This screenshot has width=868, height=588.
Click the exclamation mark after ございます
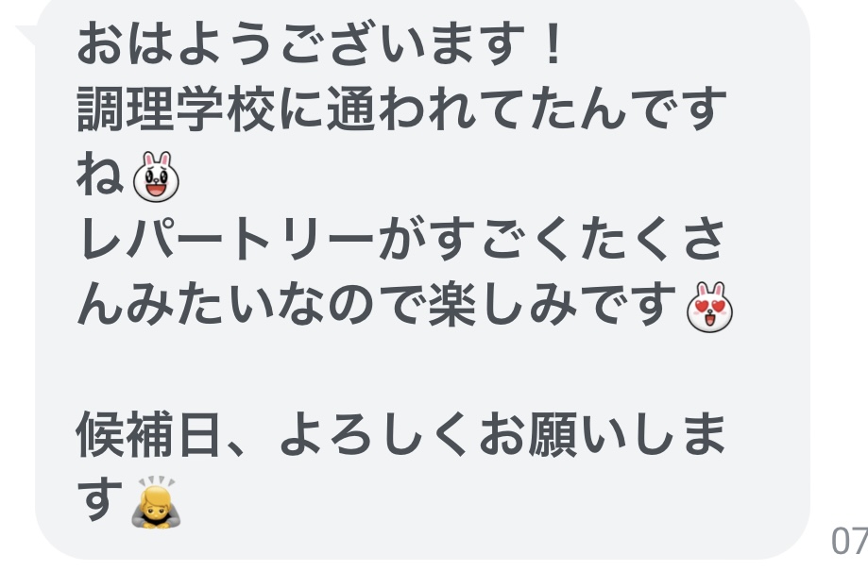click(553, 43)
